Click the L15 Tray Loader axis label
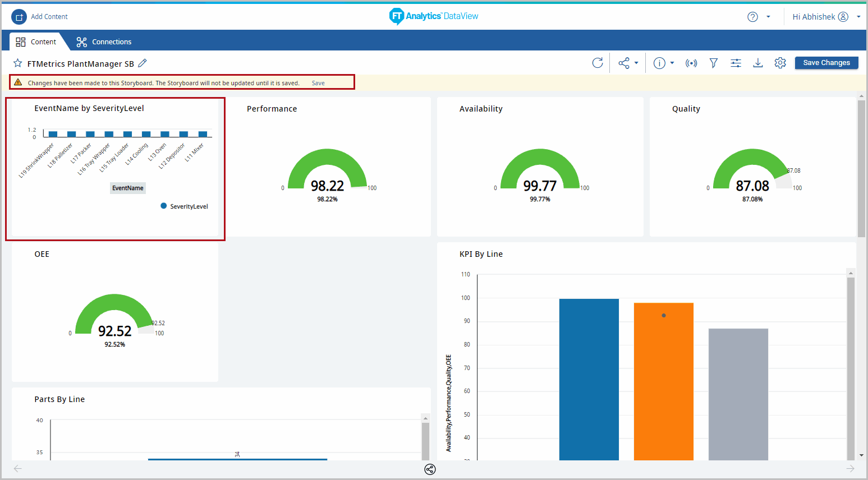 click(114, 157)
